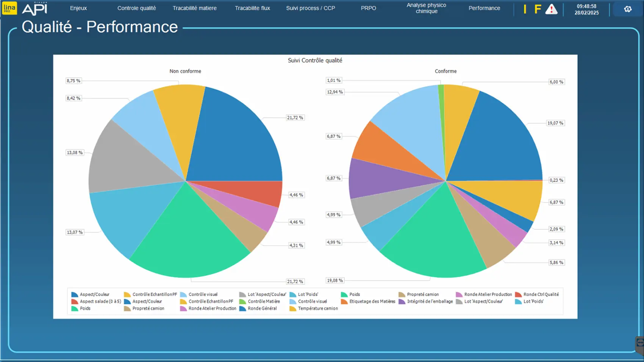Open settings with the gear icon
The image size is (644, 362).
[627, 9]
